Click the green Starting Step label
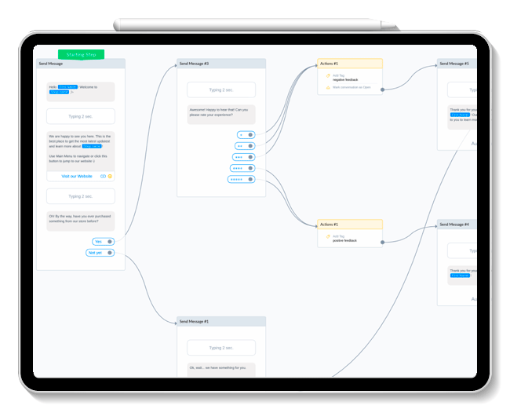This screenshot has height=420, width=510. click(x=82, y=55)
